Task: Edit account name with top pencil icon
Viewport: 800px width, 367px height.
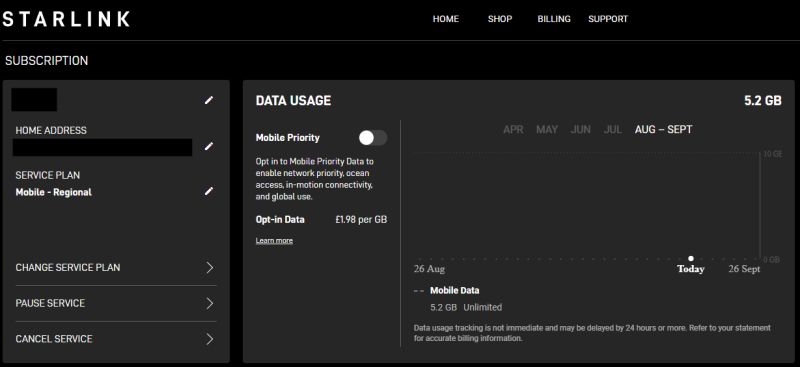Action: coord(208,101)
